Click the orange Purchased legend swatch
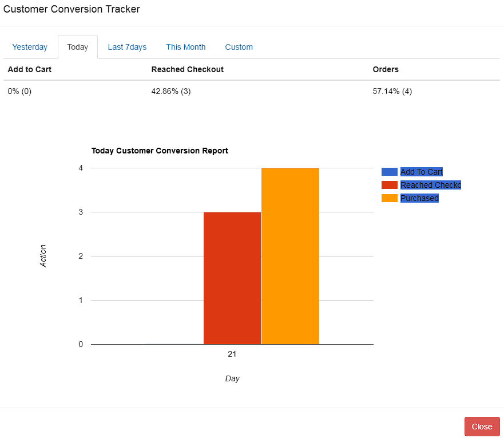This screenshot has height=438, width=504. tap(389, 198)
